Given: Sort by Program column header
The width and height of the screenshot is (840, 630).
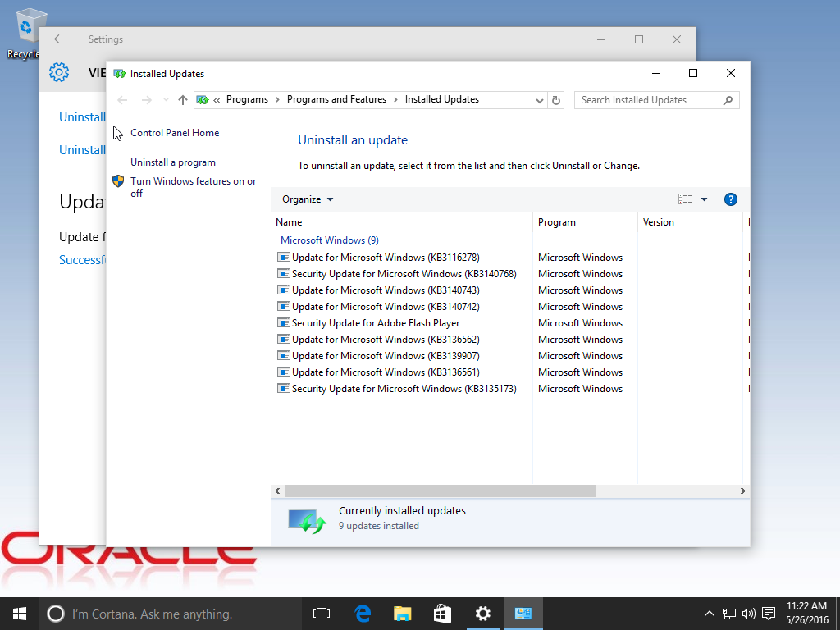Looking at the screenshot, I should (x=585, y=222).
